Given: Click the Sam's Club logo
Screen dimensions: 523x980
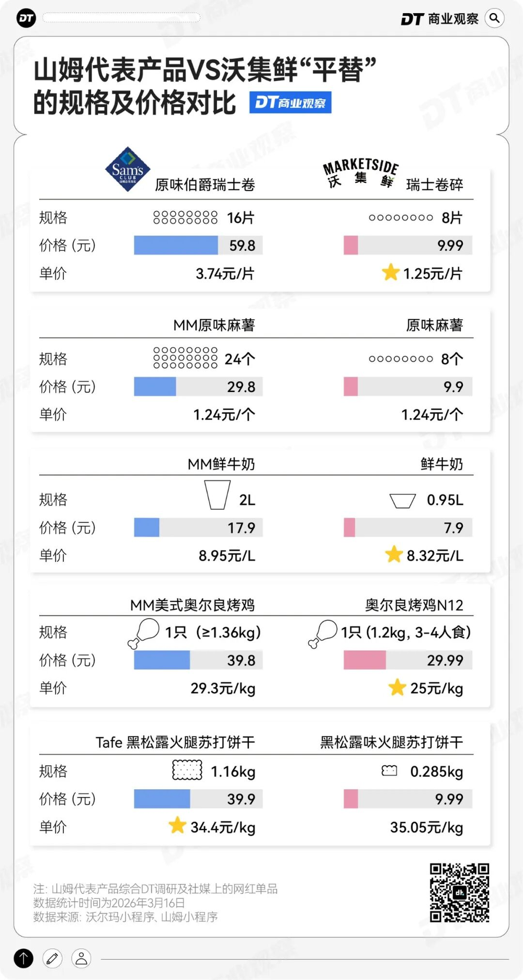Looking at the screenshot, I should [128, 169].
